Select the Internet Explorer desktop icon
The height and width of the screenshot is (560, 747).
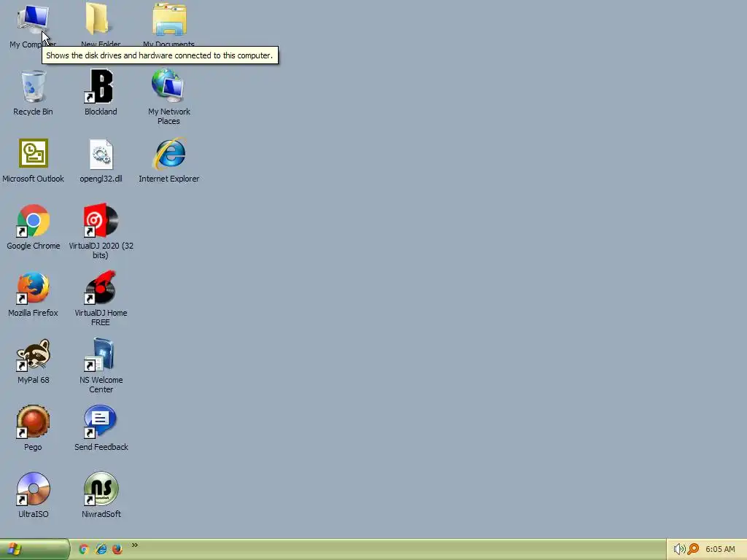169,153
